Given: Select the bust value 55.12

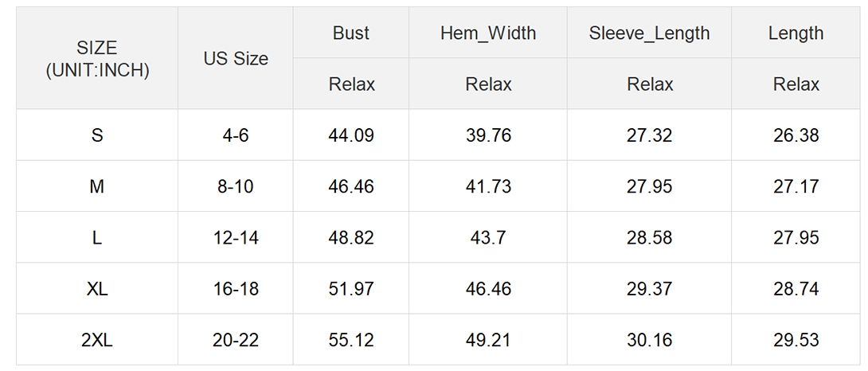Looking at the screenshot, I should [351, 339].
